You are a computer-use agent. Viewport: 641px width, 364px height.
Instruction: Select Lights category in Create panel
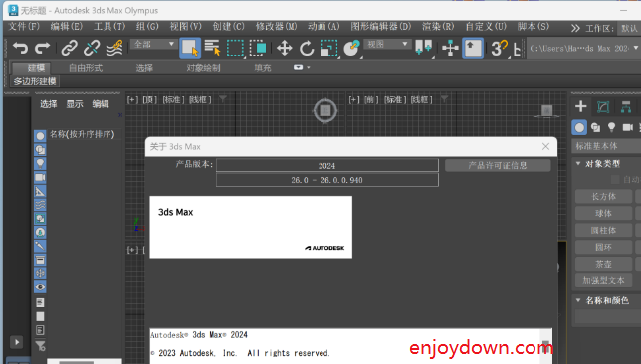pyautogui.click(x=611, y=128)
